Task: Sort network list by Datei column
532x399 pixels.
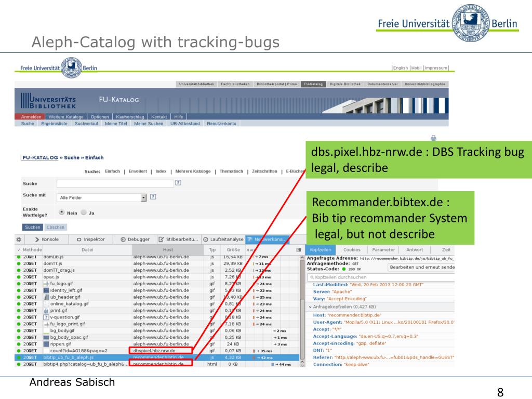Action: [x=87, y=250]
